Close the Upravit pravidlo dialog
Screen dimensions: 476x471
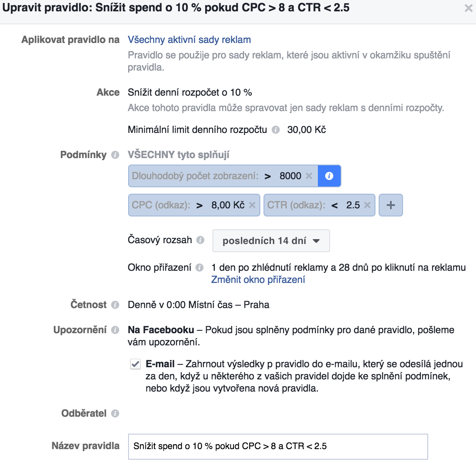click(469, 8)
